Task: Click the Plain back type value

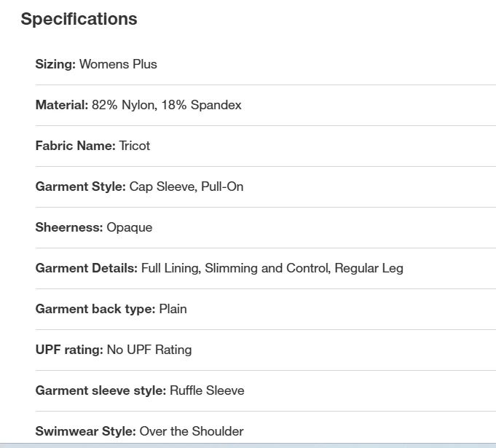Action: (173, 309)
